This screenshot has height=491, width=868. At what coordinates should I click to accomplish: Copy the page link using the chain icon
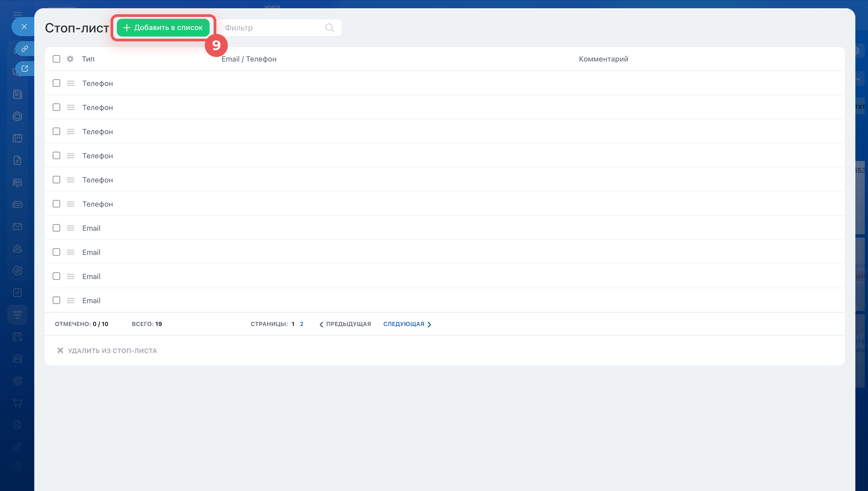[25, 49]
